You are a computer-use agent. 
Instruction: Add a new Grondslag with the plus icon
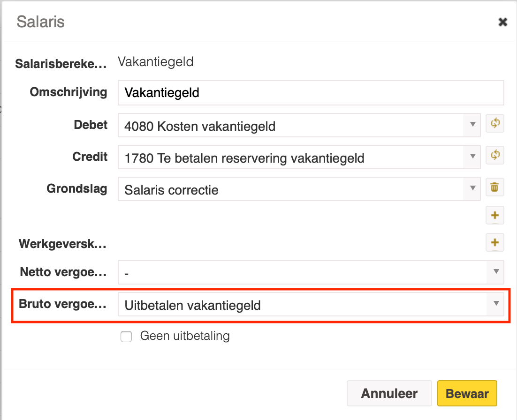[495, 215]
